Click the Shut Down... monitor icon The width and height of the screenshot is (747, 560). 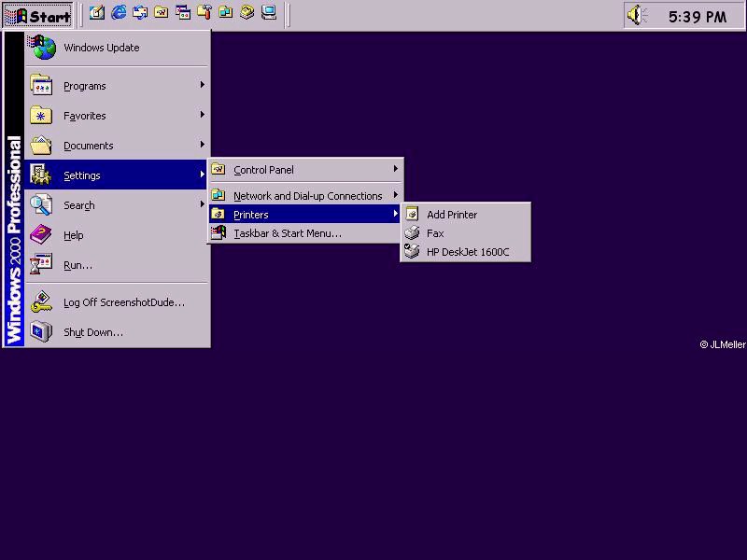coord(41,331)
